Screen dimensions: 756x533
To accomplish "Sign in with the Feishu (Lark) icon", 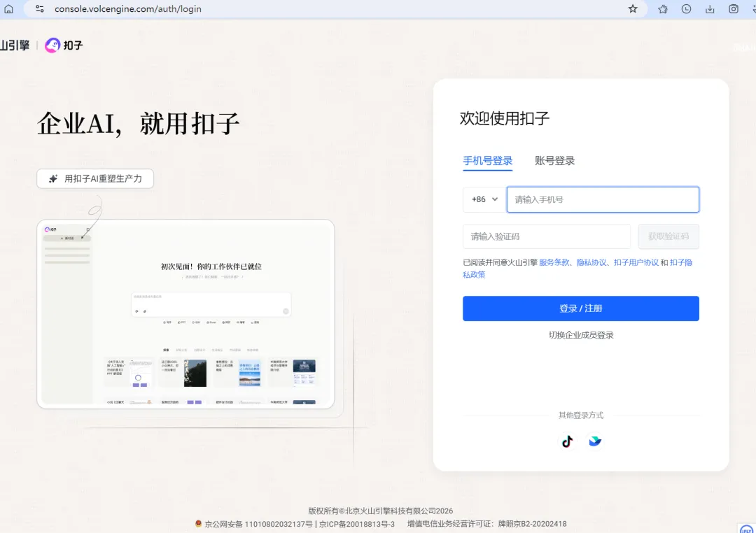I will click(595, 441).
